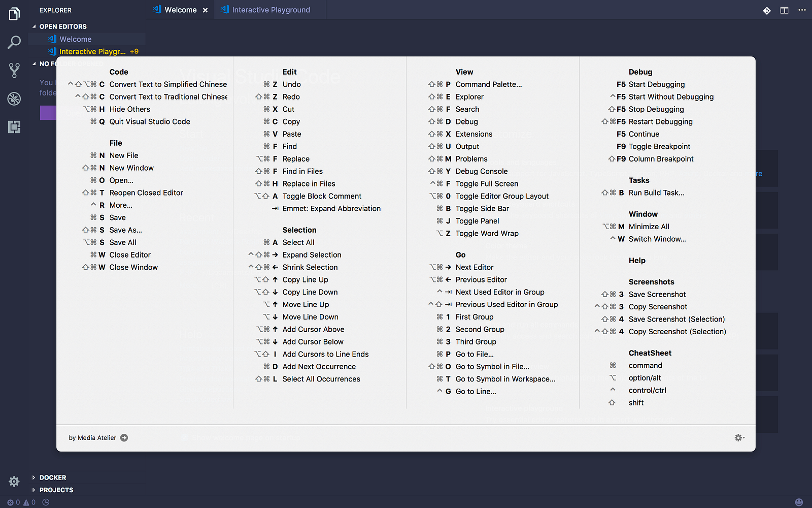Click Toggle Breakpoint entry
Image resolution: width=812 pixels, height=508 pixels.
coord(659,146)
